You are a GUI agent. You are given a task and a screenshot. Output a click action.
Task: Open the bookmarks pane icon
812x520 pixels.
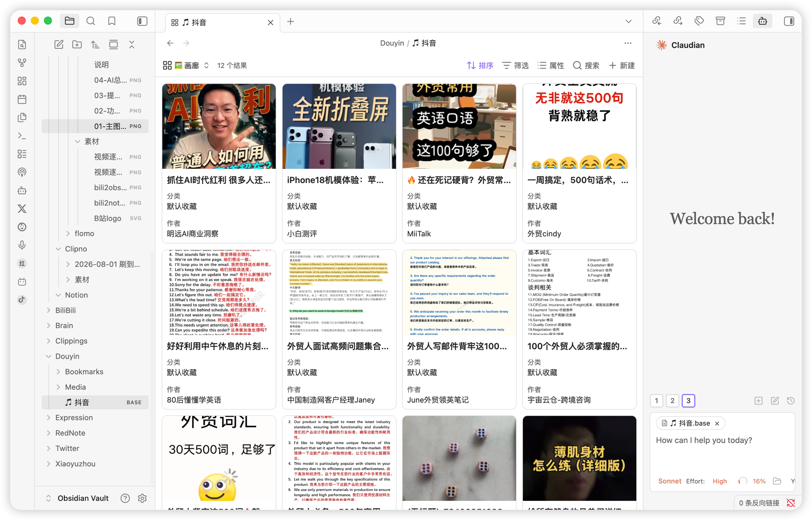[112, 21]
